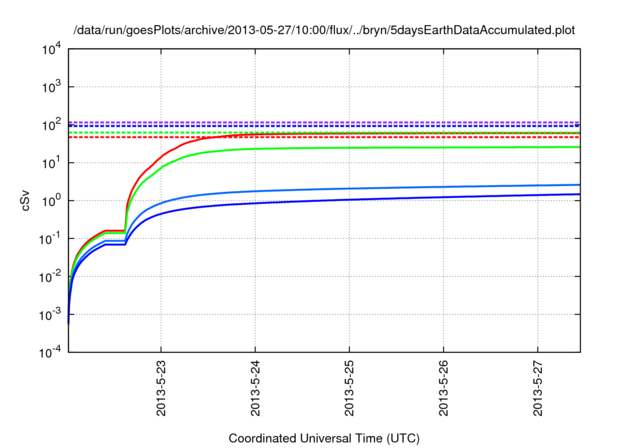Click the 10^-1 y-axis label
The image size is (640, 448).
coord(51,239)
